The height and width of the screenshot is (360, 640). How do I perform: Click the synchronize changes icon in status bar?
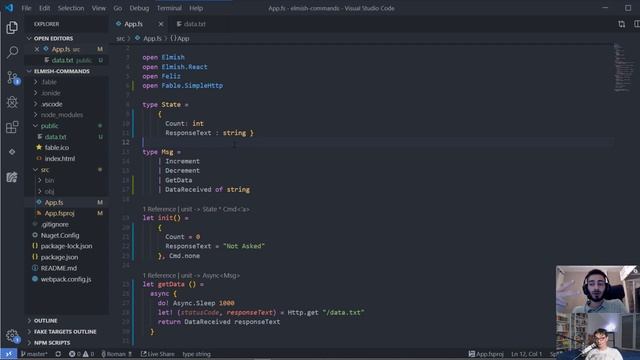58,354
